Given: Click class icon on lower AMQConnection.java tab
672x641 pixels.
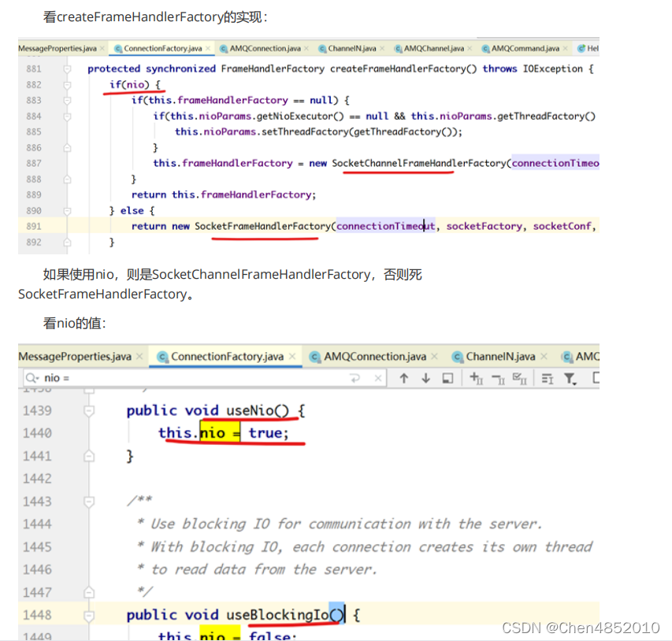Looking at the screenshot, I should coord(315,357).
